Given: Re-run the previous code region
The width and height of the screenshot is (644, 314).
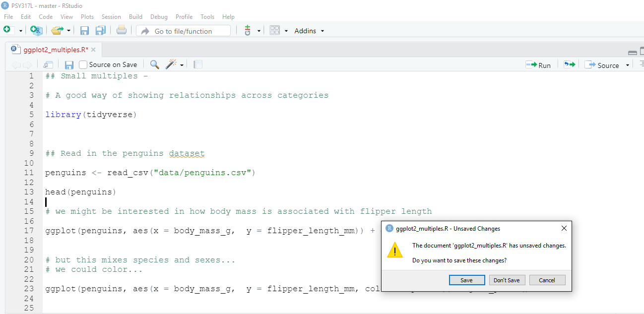Looking at the screenshot, I should coord(569,65).
